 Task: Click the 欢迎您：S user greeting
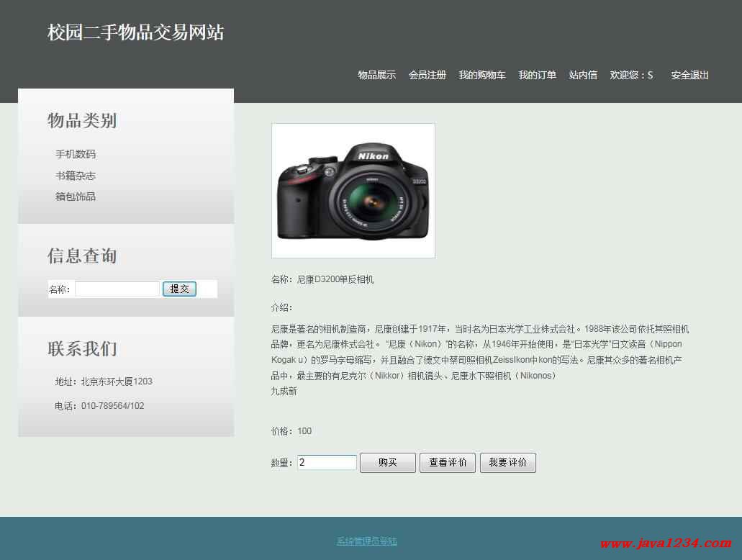[631, 75]
